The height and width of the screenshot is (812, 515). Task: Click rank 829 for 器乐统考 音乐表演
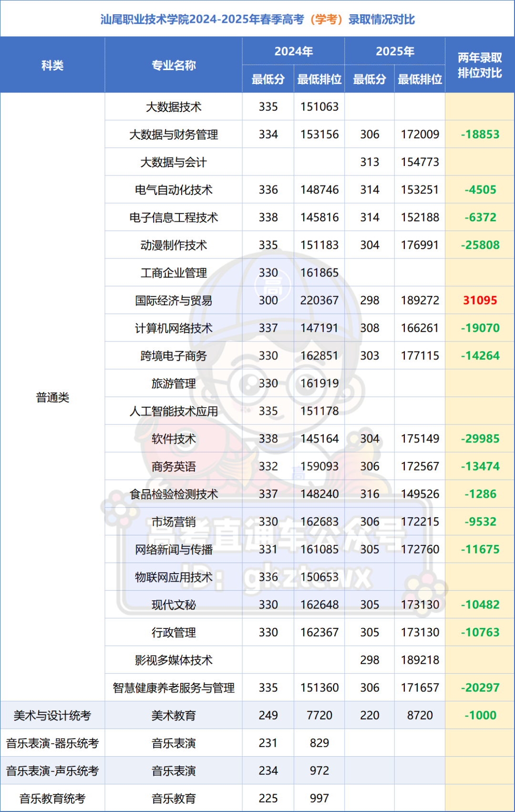tap(319, 743)
